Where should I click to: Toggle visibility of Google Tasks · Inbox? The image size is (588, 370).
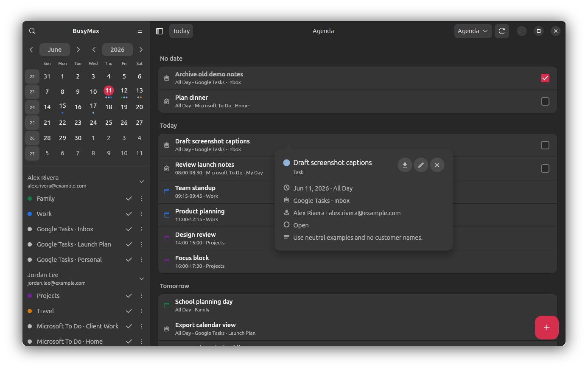point(129,229)
